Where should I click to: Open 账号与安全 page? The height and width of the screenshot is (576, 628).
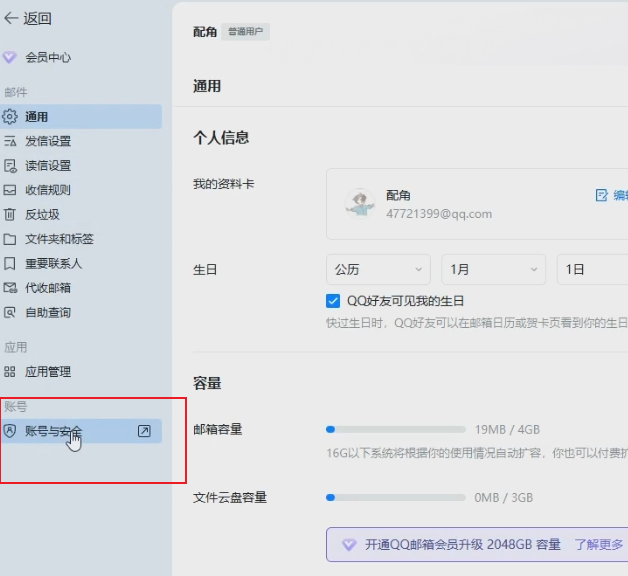(x=81, y=431)
